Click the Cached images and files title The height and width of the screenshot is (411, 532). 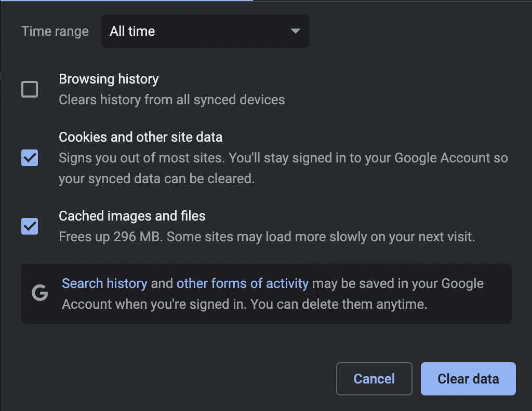click(132, 216)
